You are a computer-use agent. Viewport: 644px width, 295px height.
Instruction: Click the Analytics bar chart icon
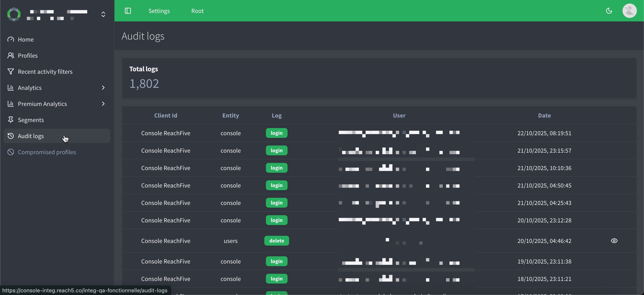point(11,88)
